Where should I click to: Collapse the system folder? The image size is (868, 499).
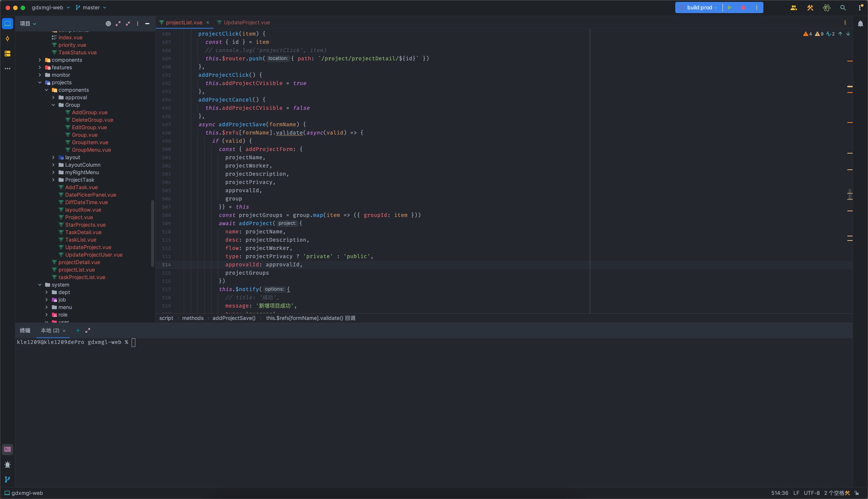pyautogui.click(x=40, y=285)
